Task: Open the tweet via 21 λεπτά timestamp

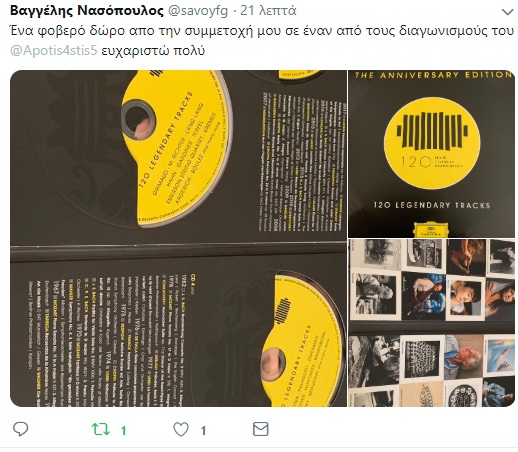Action: tap(268, 11)
